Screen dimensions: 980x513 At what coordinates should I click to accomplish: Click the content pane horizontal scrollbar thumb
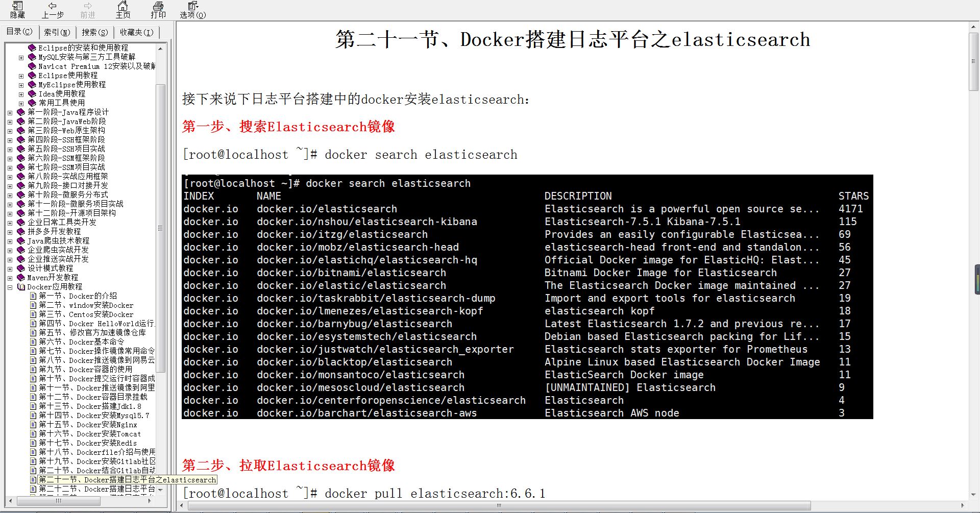[x=499, y=506]
